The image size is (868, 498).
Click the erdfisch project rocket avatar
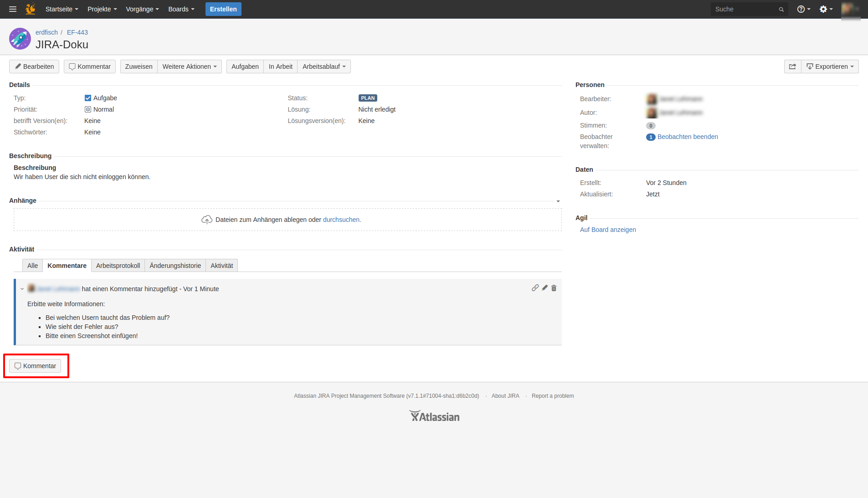click(20, 39)
